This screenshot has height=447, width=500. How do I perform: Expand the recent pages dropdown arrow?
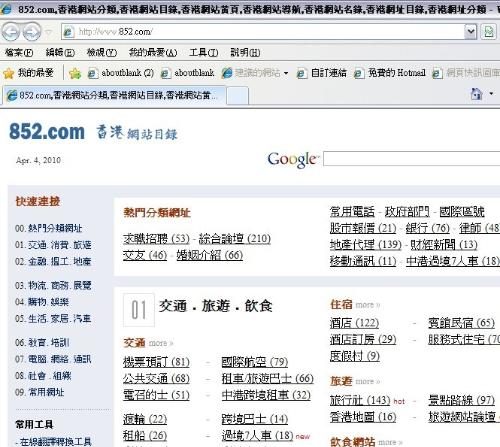[49, 32]
